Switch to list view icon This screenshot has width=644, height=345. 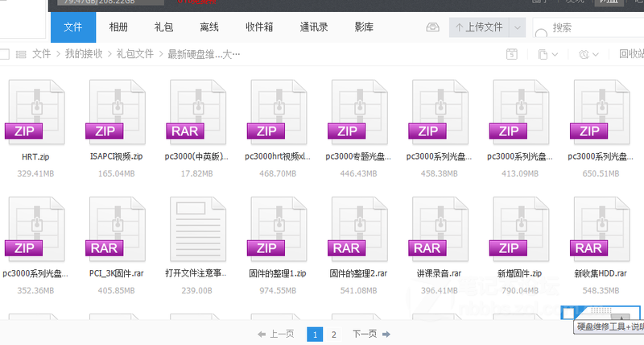pyautogui.click(x=21, y=54)
